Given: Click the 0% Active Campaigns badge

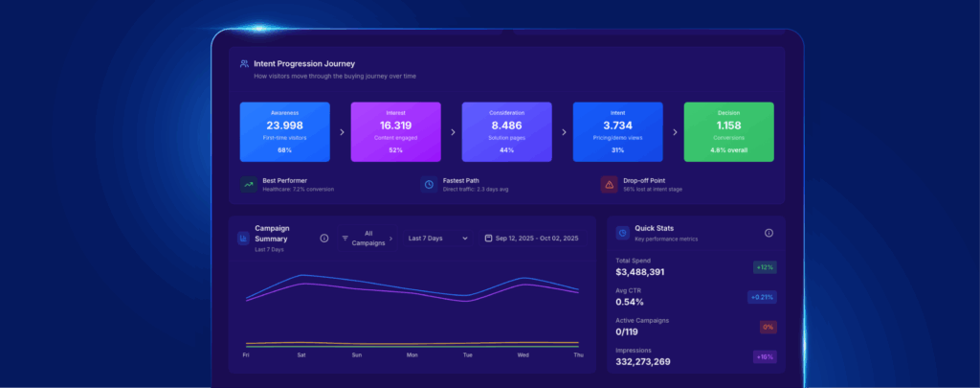Looking at the screenshot, I should tap(768, 328).
